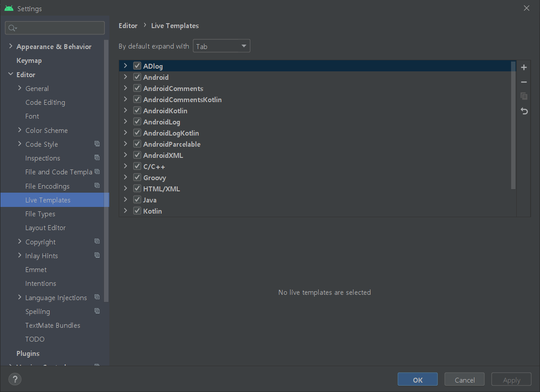Go to File Types settings
The width and height of the screenshot is (540, 392).
click(x=40, y=214)
